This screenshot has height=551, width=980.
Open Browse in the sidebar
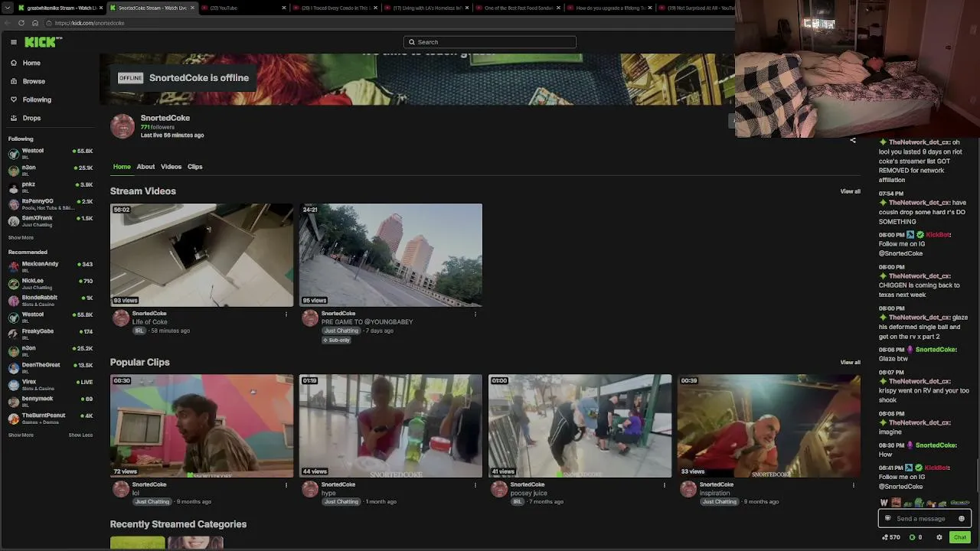[x=34, y=81]
